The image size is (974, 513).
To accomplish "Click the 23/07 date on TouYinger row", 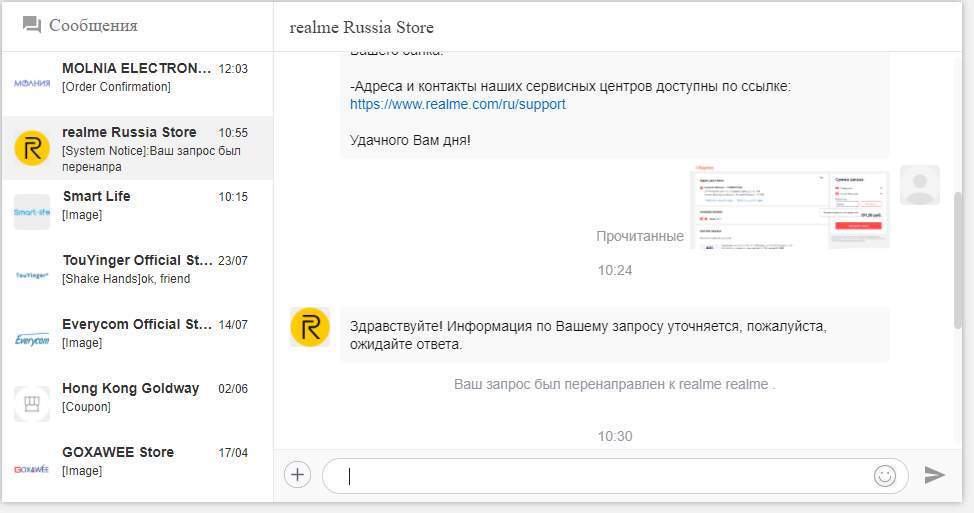I will point(233,261).
